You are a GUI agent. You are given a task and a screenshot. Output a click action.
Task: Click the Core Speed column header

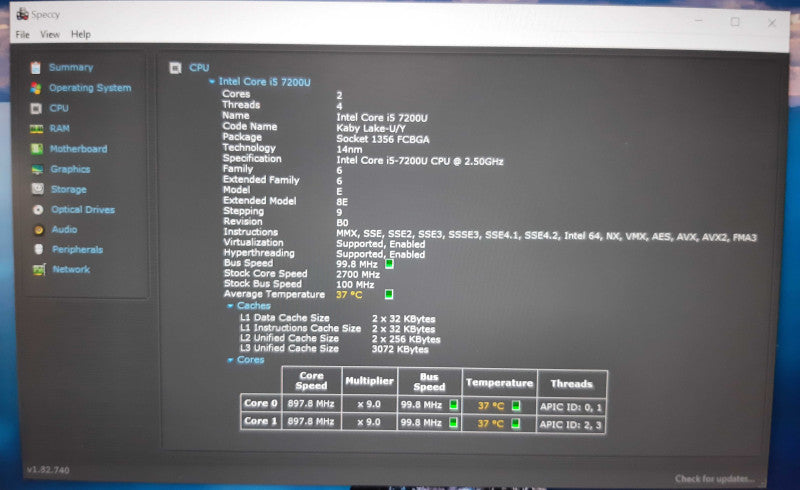click(311, 381)
